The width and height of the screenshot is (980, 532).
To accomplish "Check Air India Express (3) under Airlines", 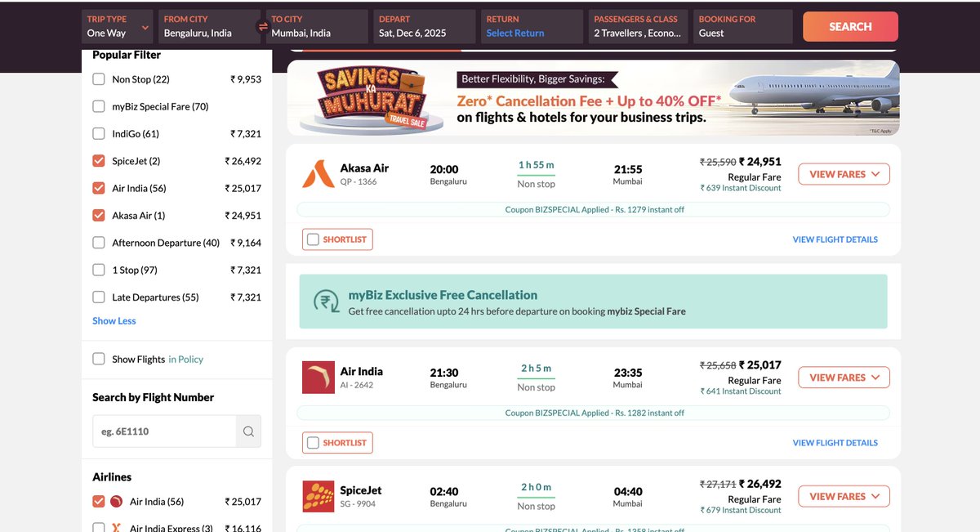I will (x=99, y=529).
